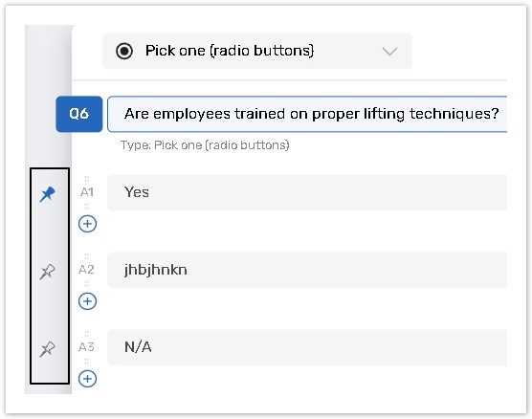Viewport: 532px width, 419px height.
Task: Click the drag handle below A2 label
Action: (x=86, y=283)
